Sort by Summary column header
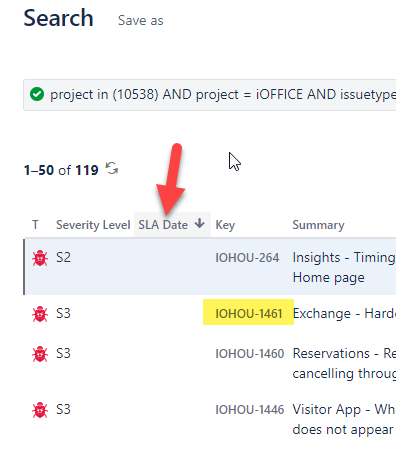Viewport: 396px width, 457px height. coord(318,225)
